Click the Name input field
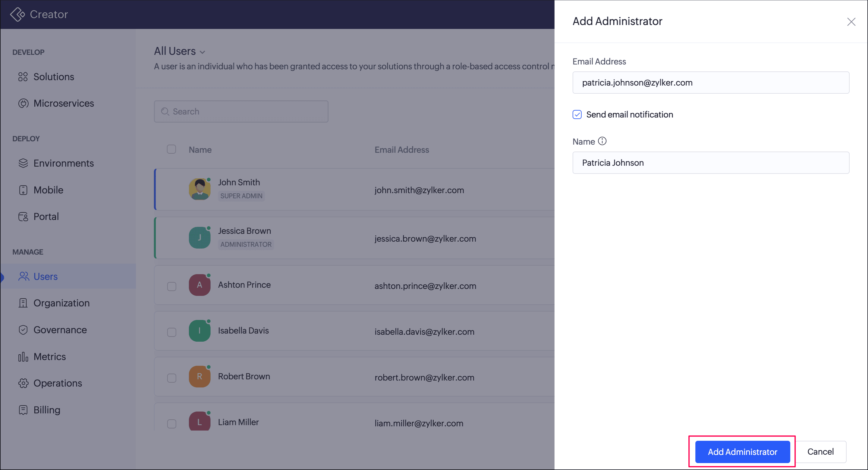The height and width of the screenshot is (470, 868). tap(711, 163)
